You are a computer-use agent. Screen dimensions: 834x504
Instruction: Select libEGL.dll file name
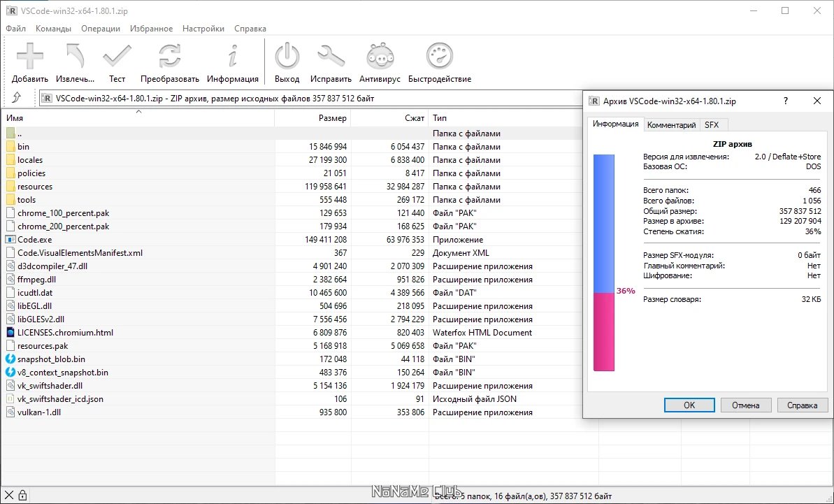[34, 305]
